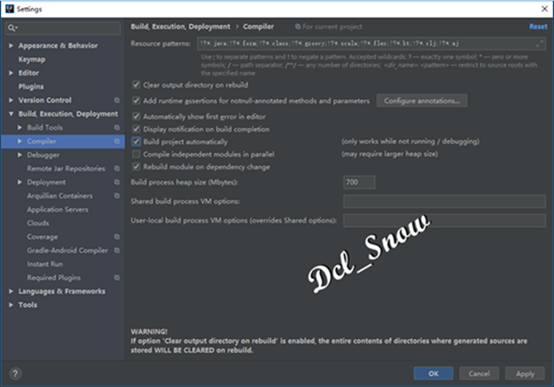Select Application Servers in the tree
554x387 pixels.
[x=58, y=210]
